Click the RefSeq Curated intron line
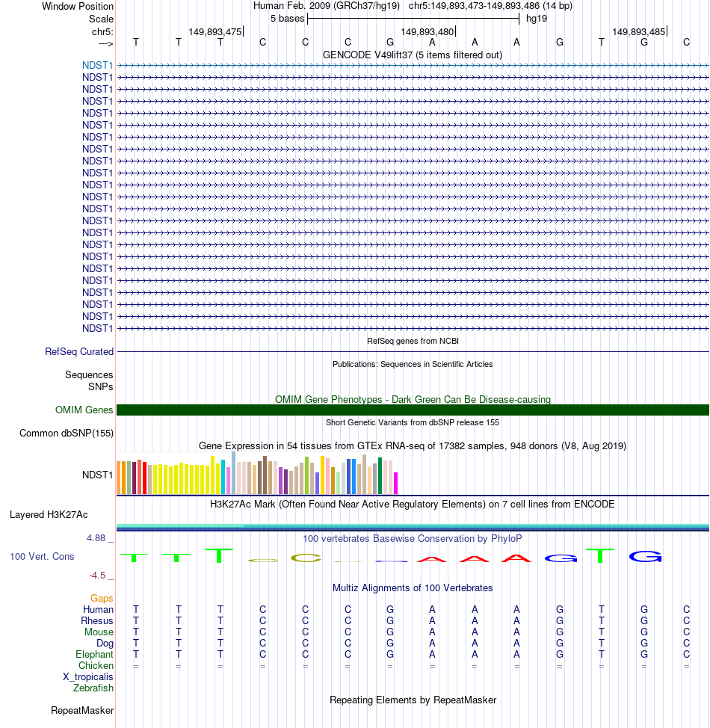Image resolution: width=710 pixels, height=728 pixels. tap(413, 351)
